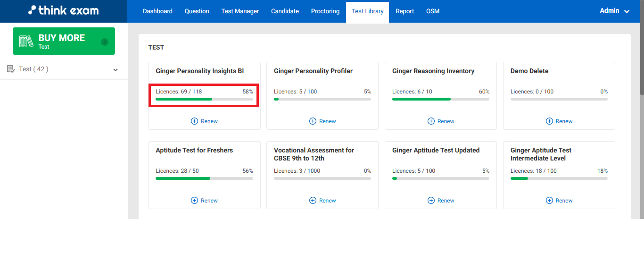Click plus icon for Ginger Personality Profiler renew
The image size is (644, 270).
[x=313, y=121]
